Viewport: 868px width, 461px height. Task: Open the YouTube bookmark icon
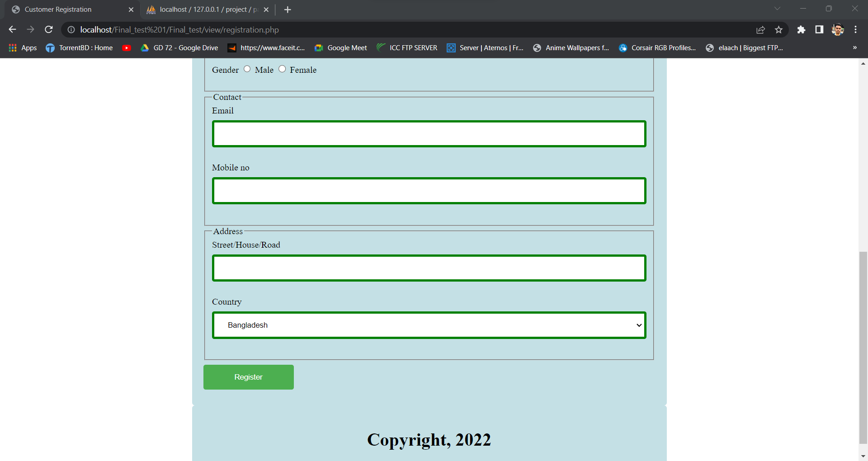coord(127,47)
